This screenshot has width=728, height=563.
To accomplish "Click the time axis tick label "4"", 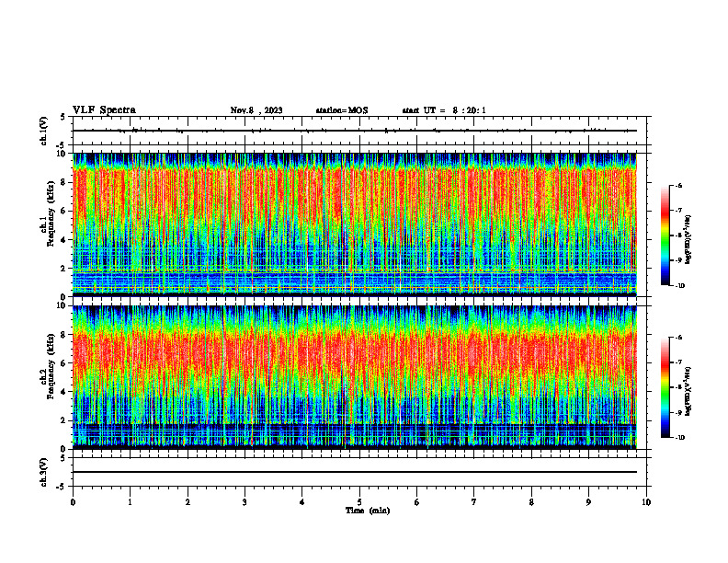I will [x=302, y=502].
